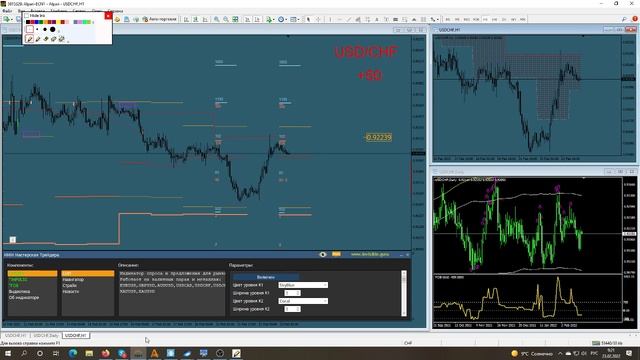Click the new chart toolbar icon
Screen dimensions: 640x360
coord(7,19)
